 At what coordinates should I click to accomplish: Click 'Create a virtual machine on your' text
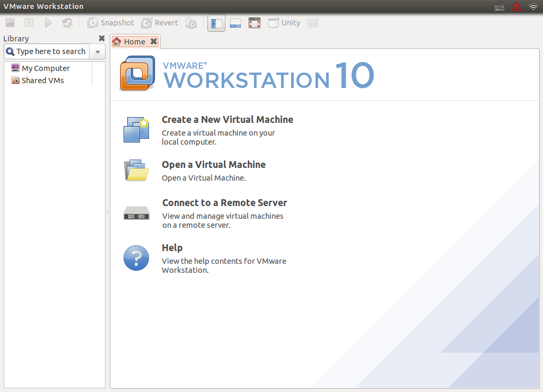(x=218, y=133)
